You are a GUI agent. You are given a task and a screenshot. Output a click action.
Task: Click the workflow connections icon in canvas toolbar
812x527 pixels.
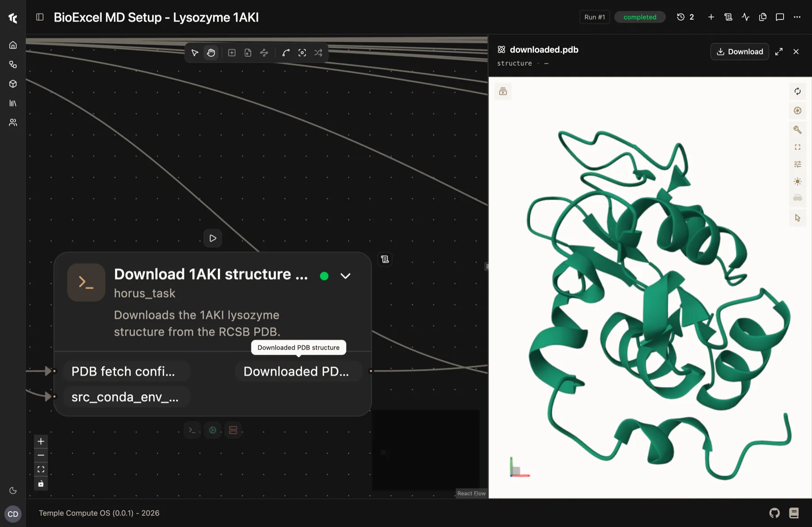(x=264, y=53)
